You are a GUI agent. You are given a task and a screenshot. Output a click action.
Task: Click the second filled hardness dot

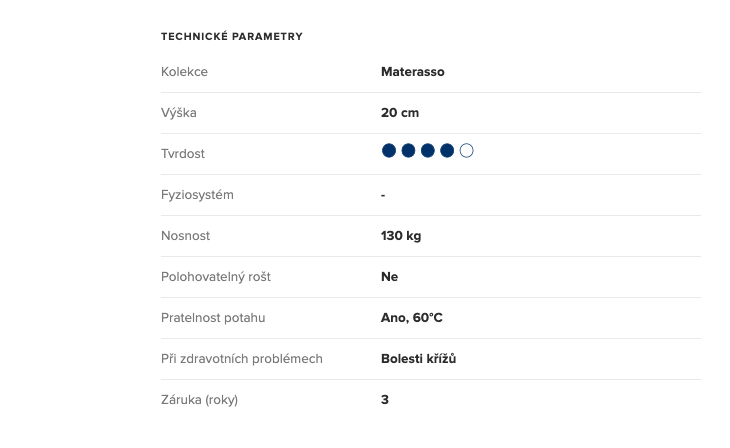click(x=408, y=151)
